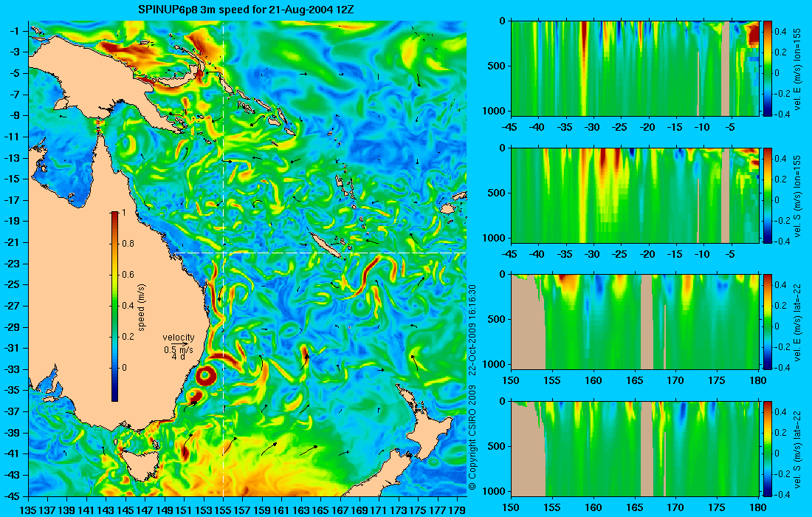Click the colorbar of the vel. S lon=155 section
Screen dimensions: 812x517
click(767, 195)
